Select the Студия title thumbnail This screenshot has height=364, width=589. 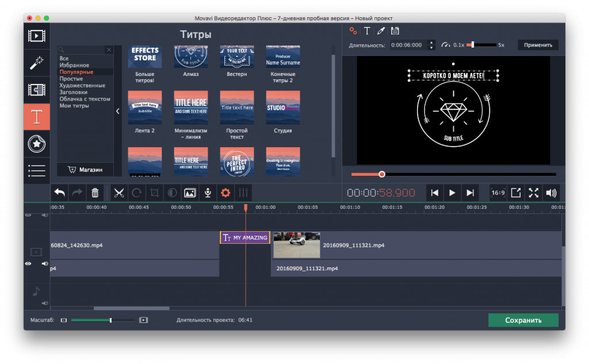(282, 108)
